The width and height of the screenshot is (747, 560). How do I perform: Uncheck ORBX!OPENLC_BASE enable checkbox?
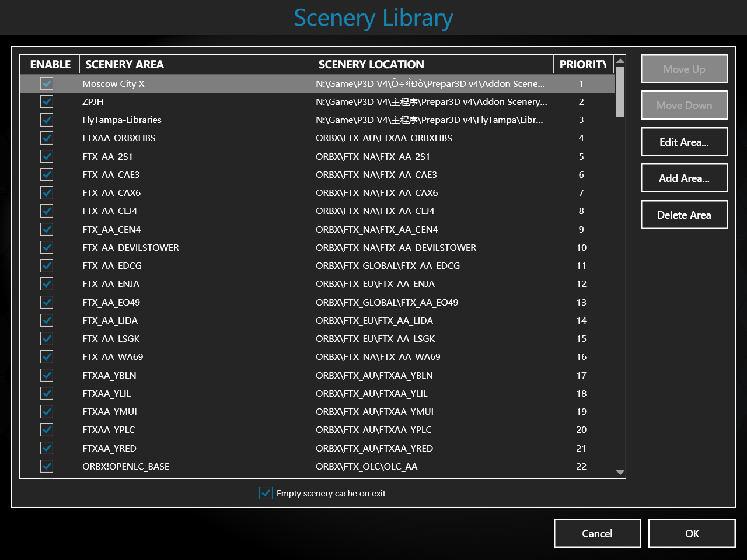(47, 466)
